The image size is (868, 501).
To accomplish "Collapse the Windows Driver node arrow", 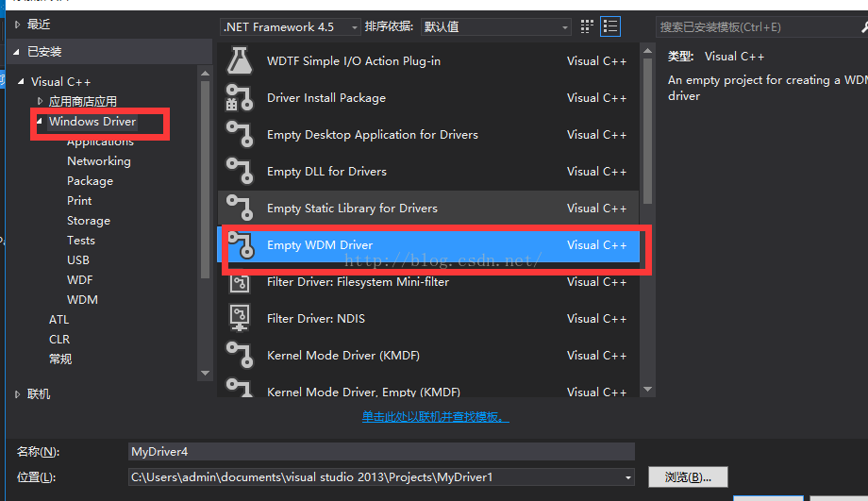I will [x=40, y=121].
